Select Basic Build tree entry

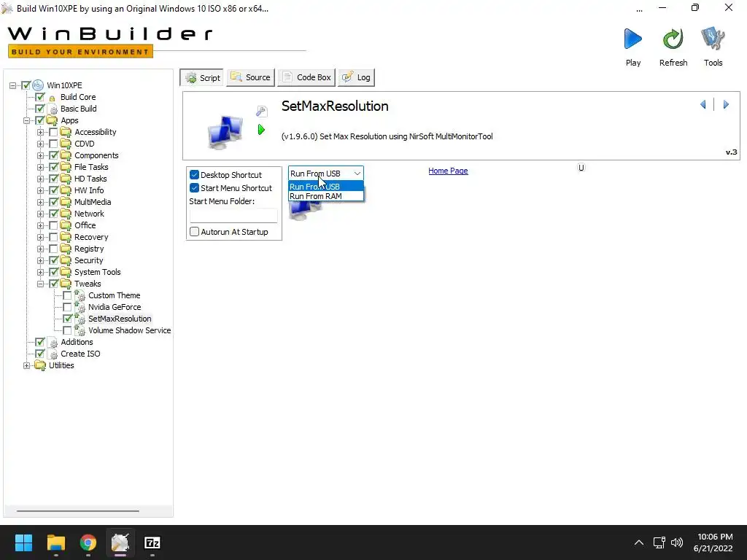[x=78, y=109]
